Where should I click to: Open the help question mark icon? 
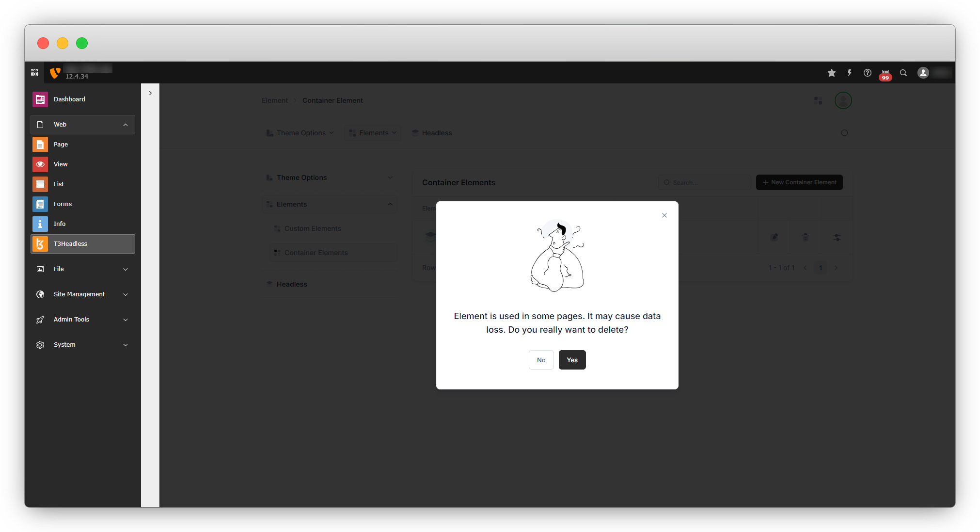868,73
